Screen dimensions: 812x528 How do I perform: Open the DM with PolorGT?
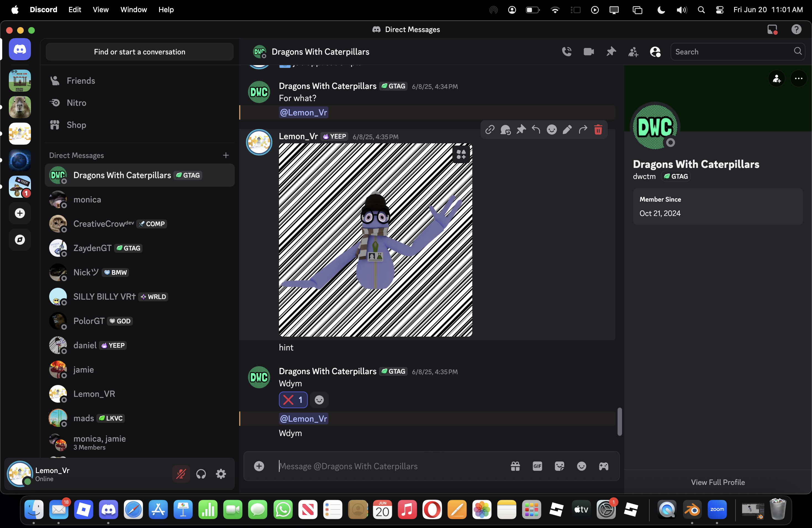(139, 321)
